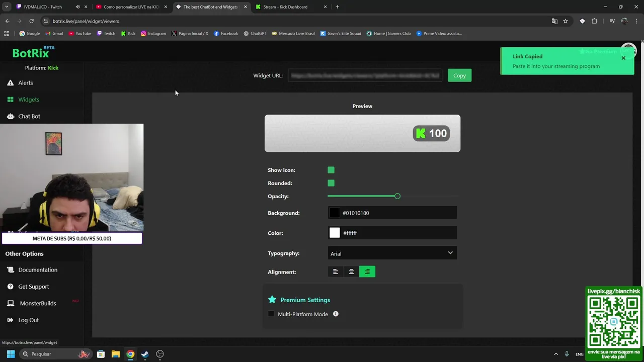The height and width of the screenshot is (362, 644).
Task: Adjust the Opacity slider handle
Action: 397,196
